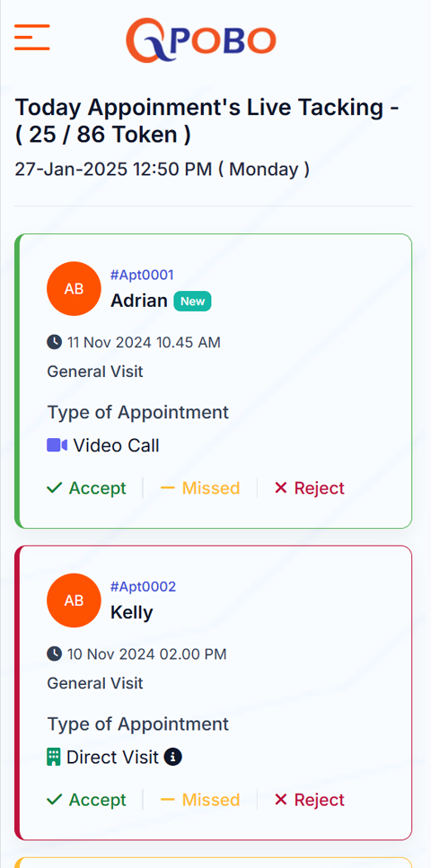Click the clock icon on Adrian's appointment
The image size is (431, 868).
click(54, 342)
